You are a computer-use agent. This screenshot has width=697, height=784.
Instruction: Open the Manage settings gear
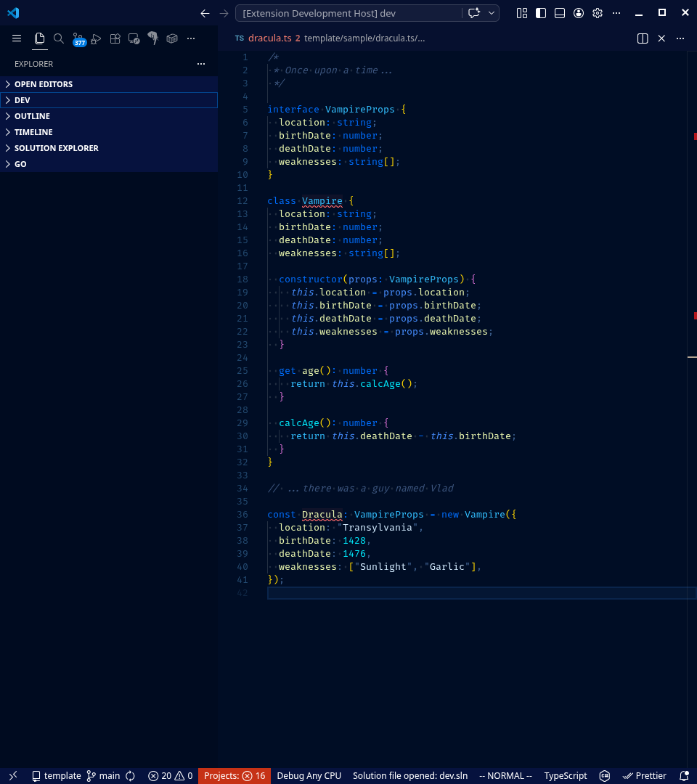click(598, 14)
